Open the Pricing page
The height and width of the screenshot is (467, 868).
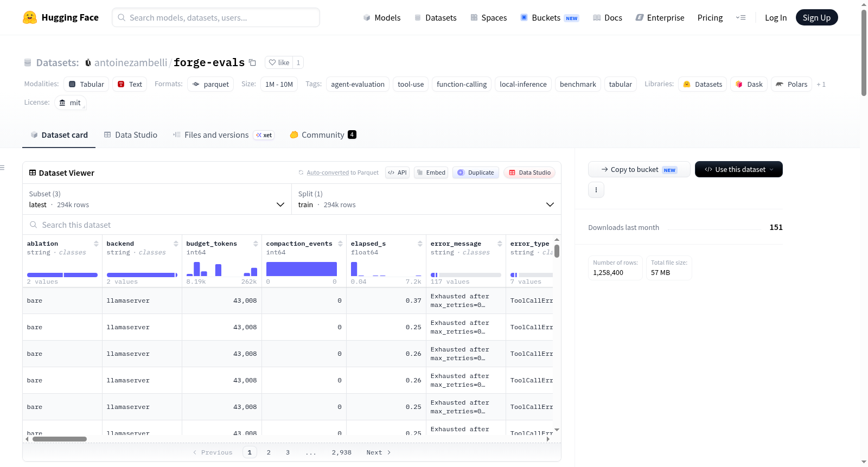click(710, 18)
